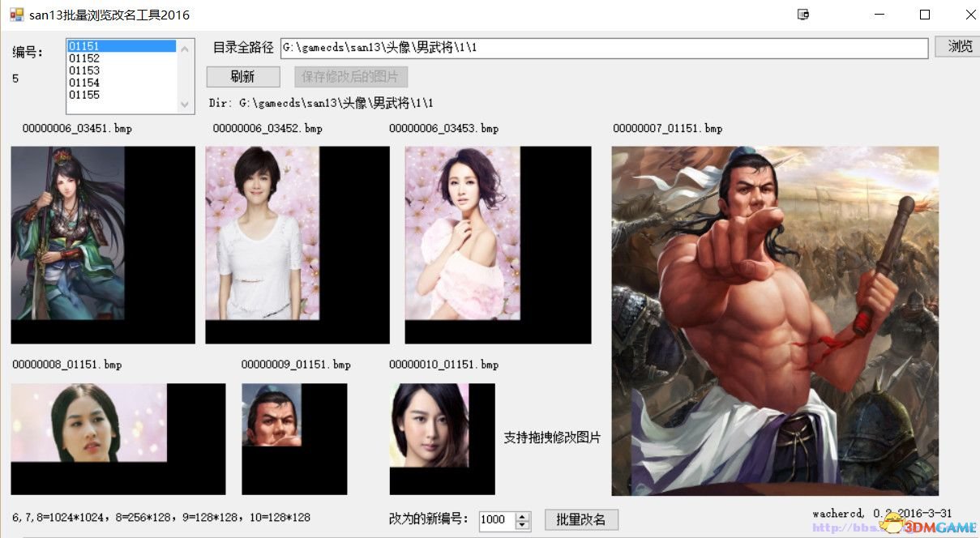Click the number list's scroll-up arrow
Image resolution: width=980 pixels, height=538 pixels.
click(x=186, y=49)
